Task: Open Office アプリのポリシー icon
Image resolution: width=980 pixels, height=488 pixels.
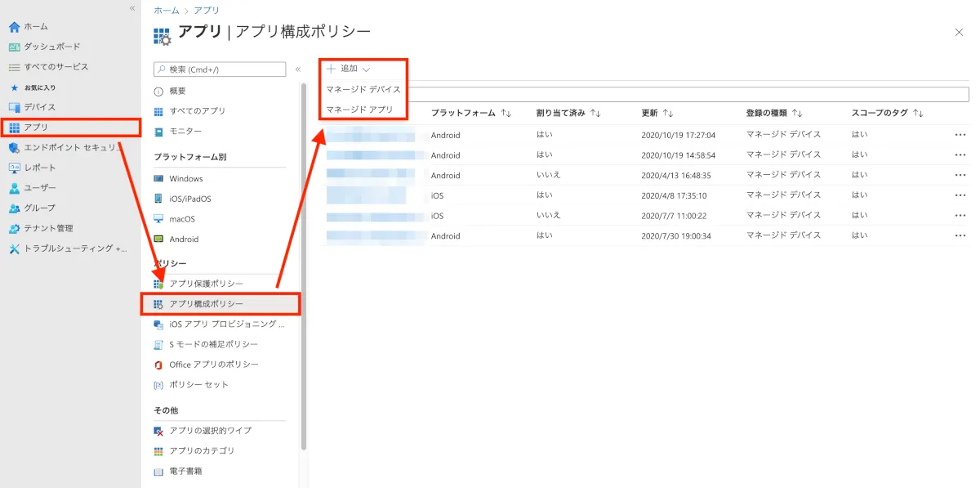Action: click(158, 365)
